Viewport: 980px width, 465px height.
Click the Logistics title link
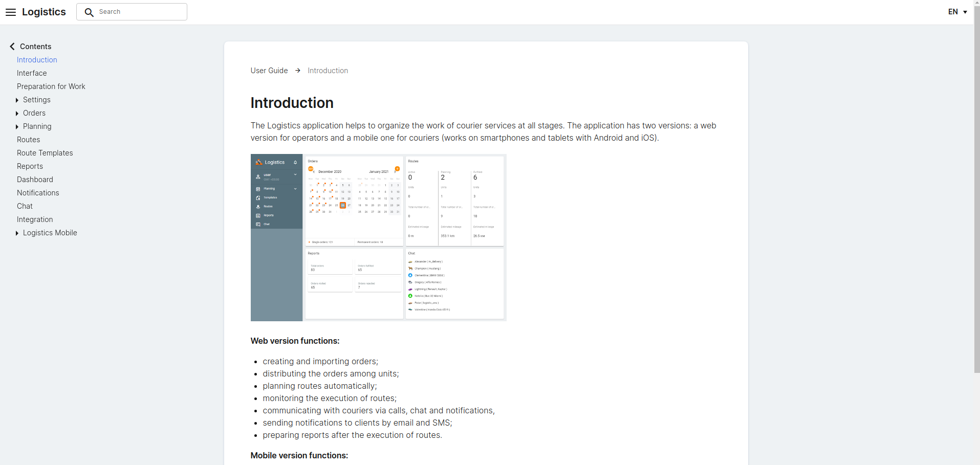(x=44, y=12)
